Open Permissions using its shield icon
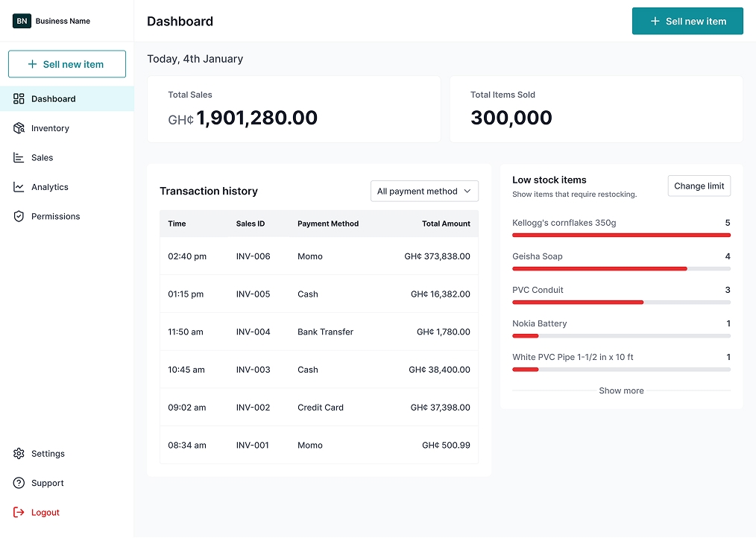Image resolution: width=756 pixels, height=538 pixels. (17, 216)
